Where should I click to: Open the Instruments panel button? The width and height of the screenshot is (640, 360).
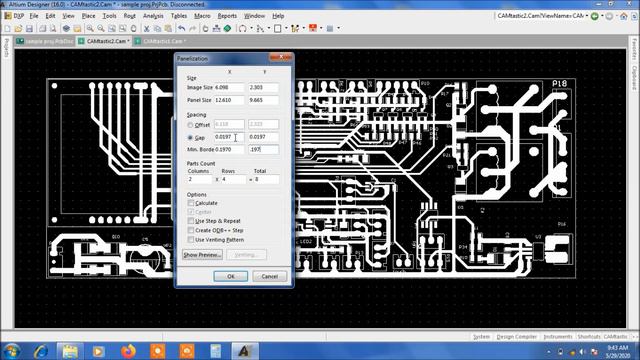tap(558, 337)
